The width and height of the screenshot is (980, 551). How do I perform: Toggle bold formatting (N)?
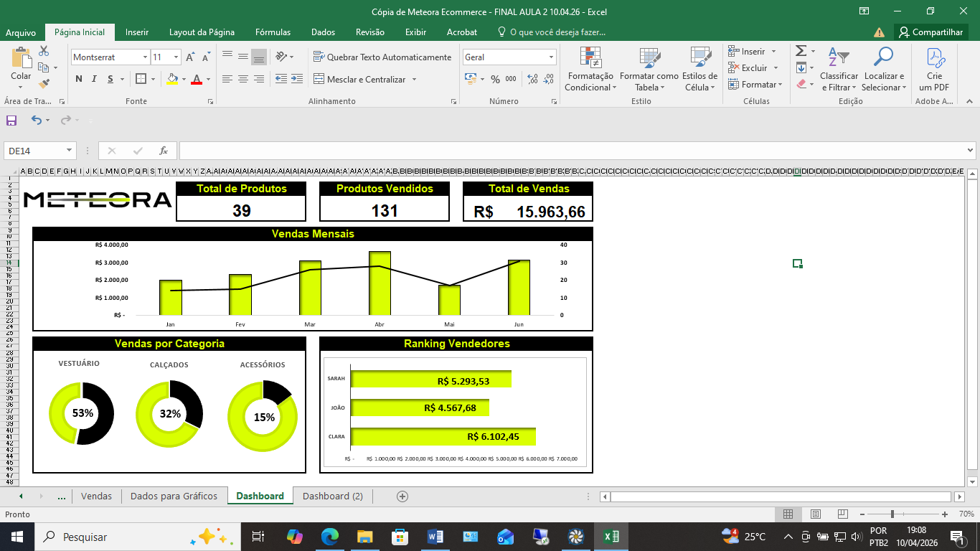click(78, 79)
